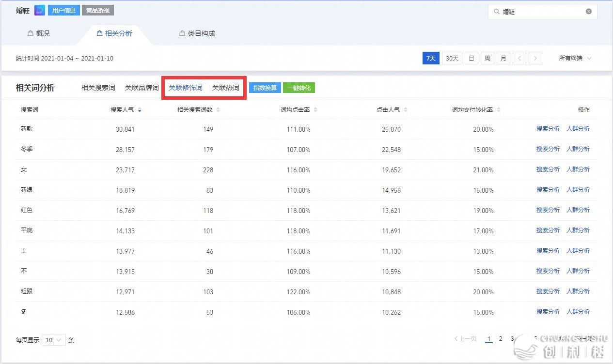Sort by 搜索人气 column arrow
613x364 pixels.
coord(140,110)
